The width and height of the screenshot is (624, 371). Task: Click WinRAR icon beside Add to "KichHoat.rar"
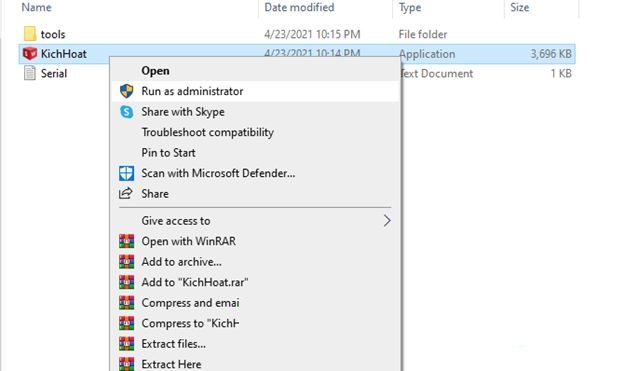click(127, 282)
